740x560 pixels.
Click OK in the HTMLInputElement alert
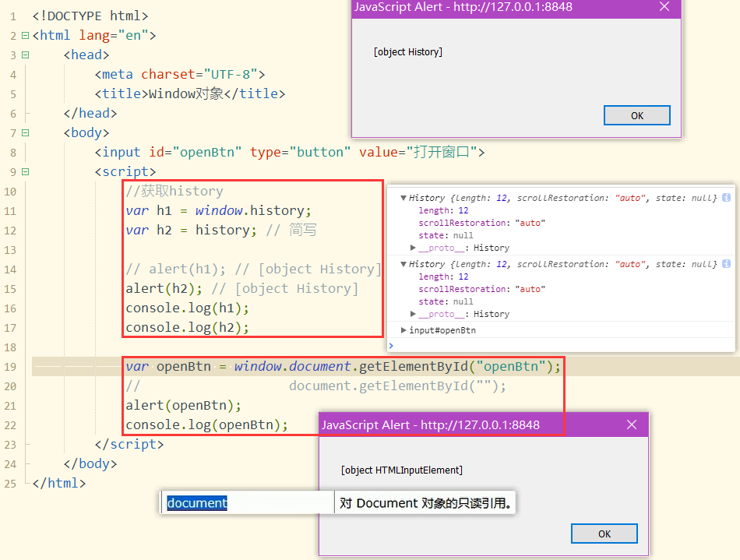pos(604,534)
